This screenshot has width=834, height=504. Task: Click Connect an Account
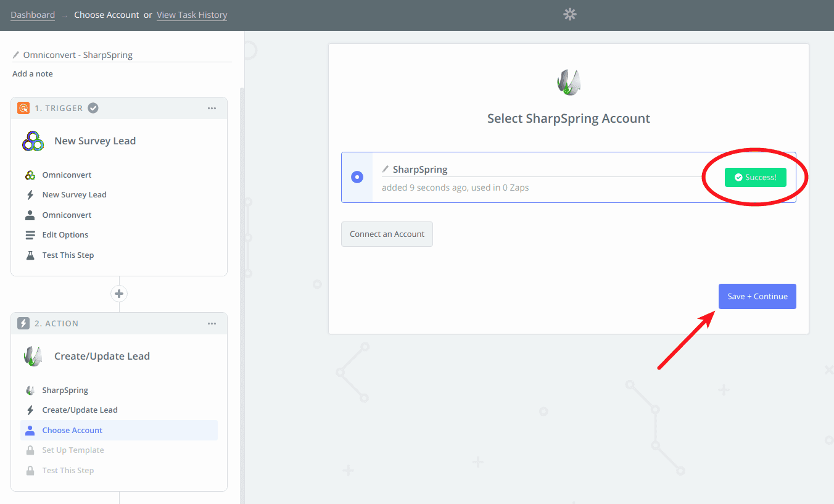(x=387, y=234)
